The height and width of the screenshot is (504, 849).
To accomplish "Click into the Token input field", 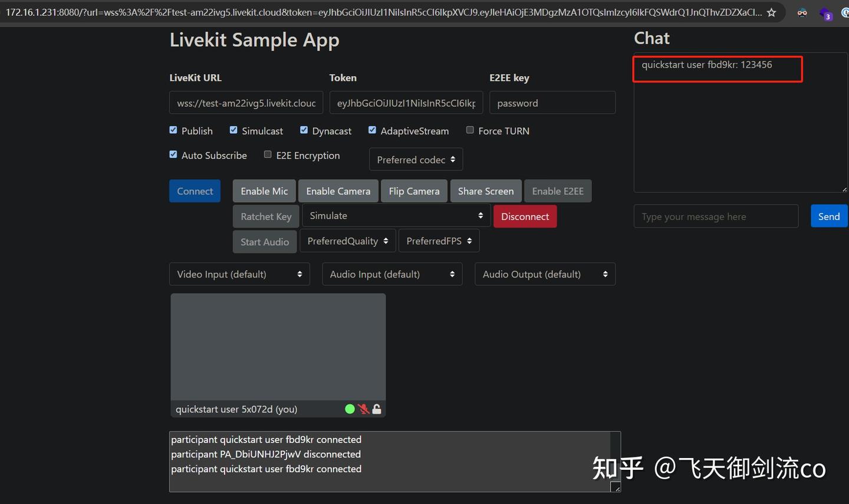I will tap(406, 103).
